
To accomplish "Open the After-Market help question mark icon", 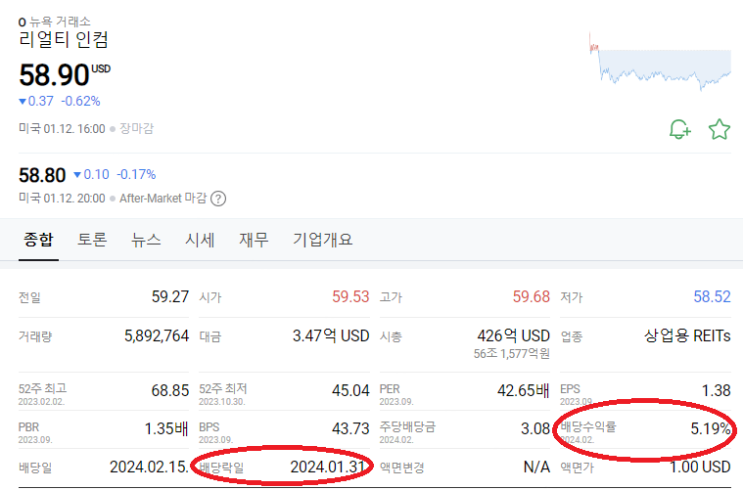I will pos(218,199).
